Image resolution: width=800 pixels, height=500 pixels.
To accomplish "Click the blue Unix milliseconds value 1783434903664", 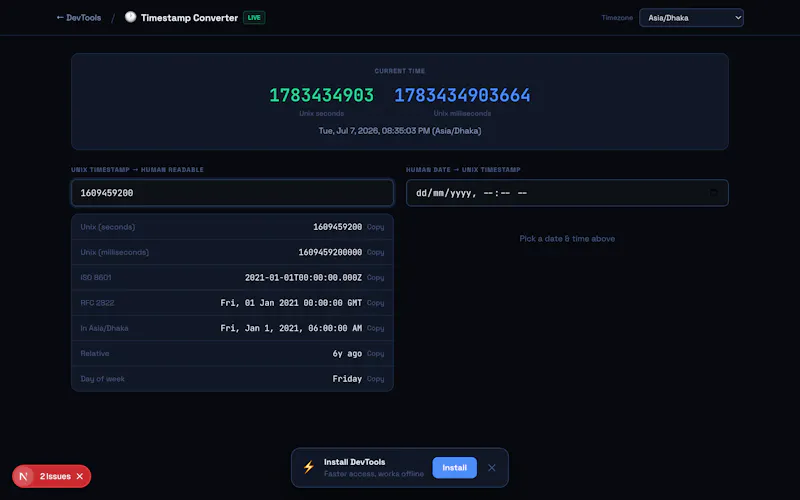I will 462,95.
